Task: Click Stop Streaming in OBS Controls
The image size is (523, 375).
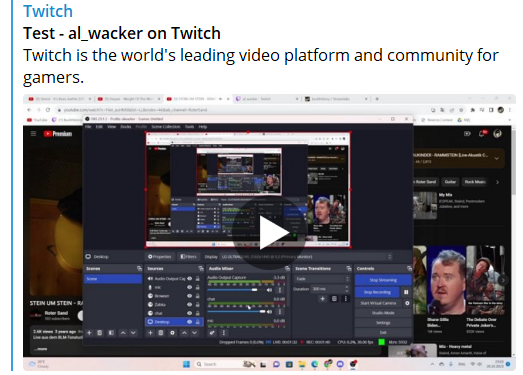Action: (383, 280)
